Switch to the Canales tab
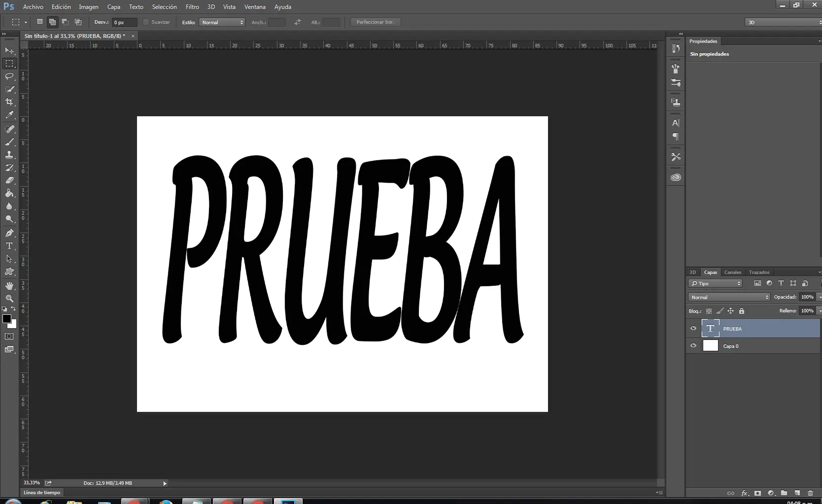 (732, 272)
